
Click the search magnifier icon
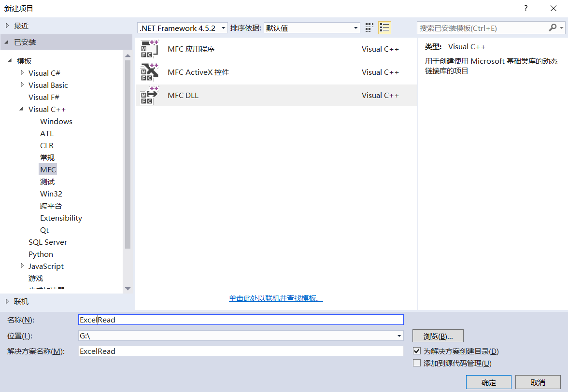coord(553,28)
